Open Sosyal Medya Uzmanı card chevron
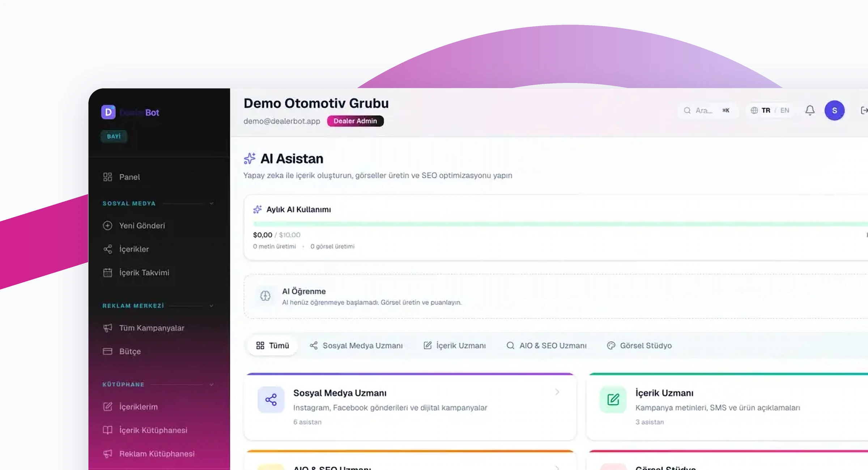 [x=557, y=392]
